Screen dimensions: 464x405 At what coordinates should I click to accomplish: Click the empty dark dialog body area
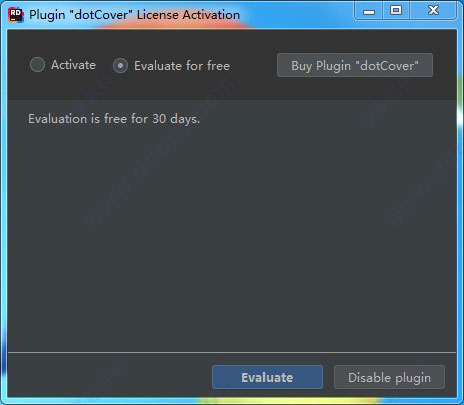click(x=232, y=233)
